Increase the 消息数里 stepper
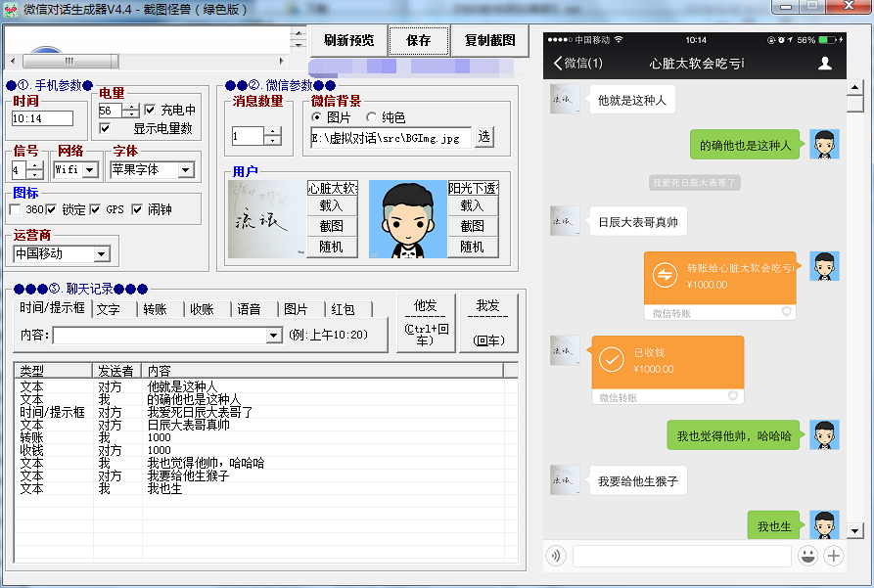The height and width of the screenshot is (588, 874). tap(272, 131)
